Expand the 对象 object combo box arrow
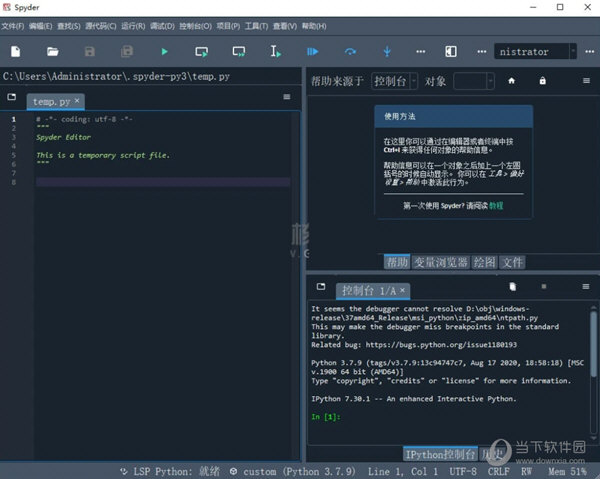600x479 pixels. pyautogui.click(x=491, y=81)
